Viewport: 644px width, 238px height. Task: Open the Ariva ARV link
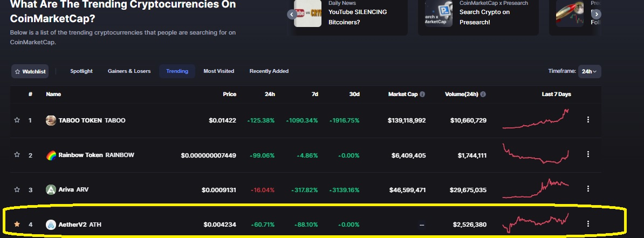coord(73,189)
